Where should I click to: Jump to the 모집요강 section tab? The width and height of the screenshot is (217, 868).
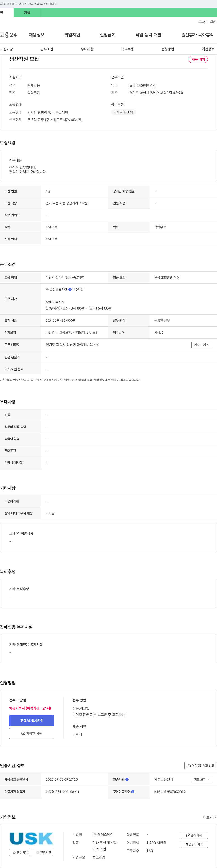click(x=7, y=49)
